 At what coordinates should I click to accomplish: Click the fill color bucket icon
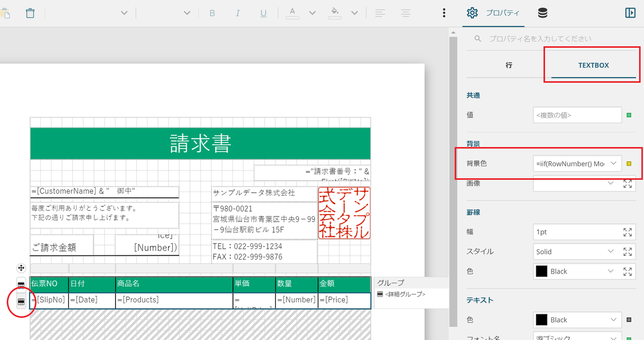coord(335,13)
